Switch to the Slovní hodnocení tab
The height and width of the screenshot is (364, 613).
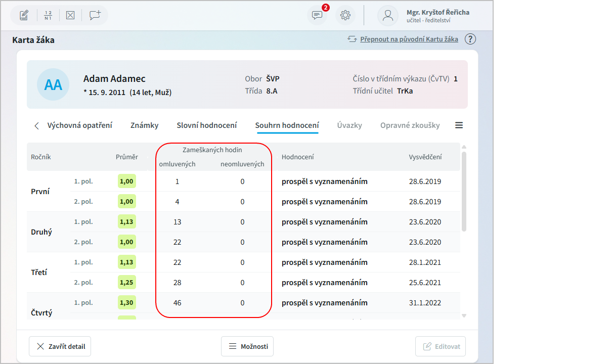[x=207, y=125]
